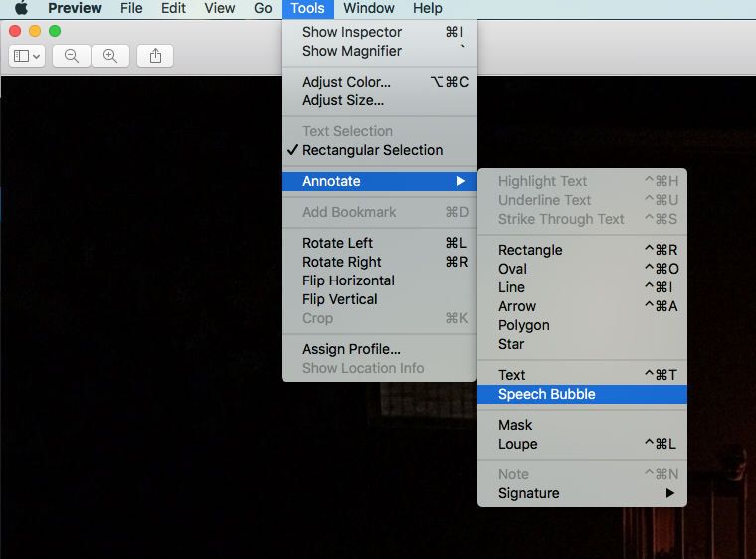Open the sidebar view dropdown button

pyautogui.click(x=26, y=56)
